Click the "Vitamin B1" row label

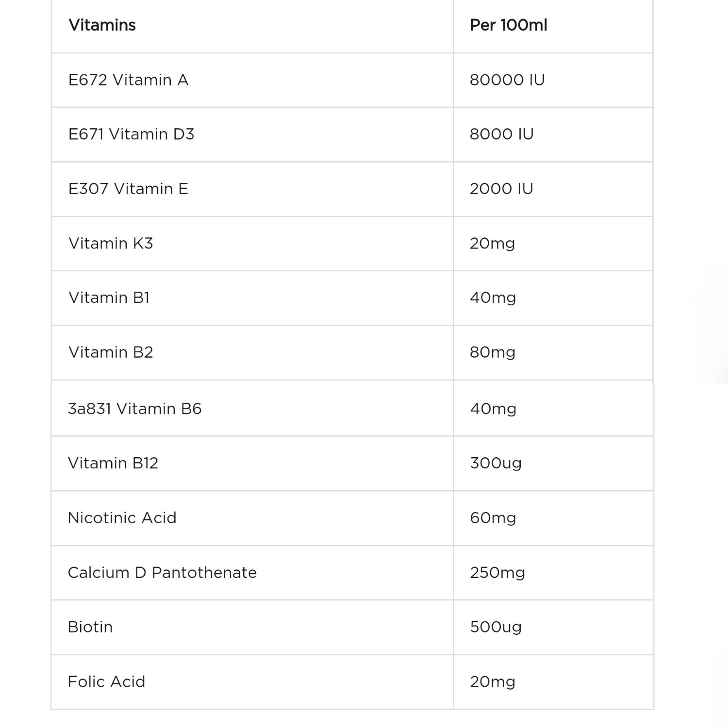[x=109, y=298]
